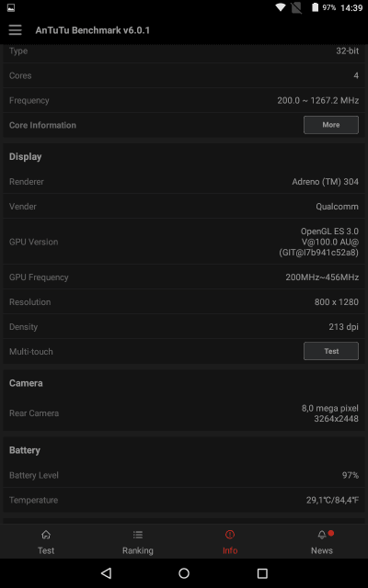Switch to the Ranking tab label

(x=138, y=550)
